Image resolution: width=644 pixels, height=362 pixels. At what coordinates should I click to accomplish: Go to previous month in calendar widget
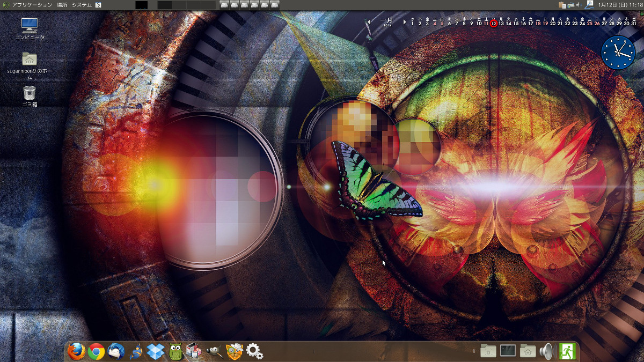point(369,22)
